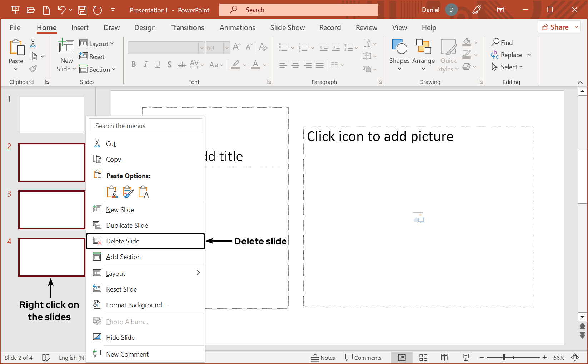Click the Notes button in status bar
The image size is (588, 364).
click(x=323, y=357)
